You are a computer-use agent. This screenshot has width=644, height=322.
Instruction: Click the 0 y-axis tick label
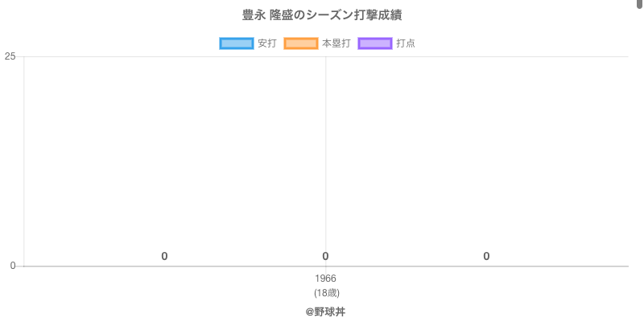click(13, 266)
